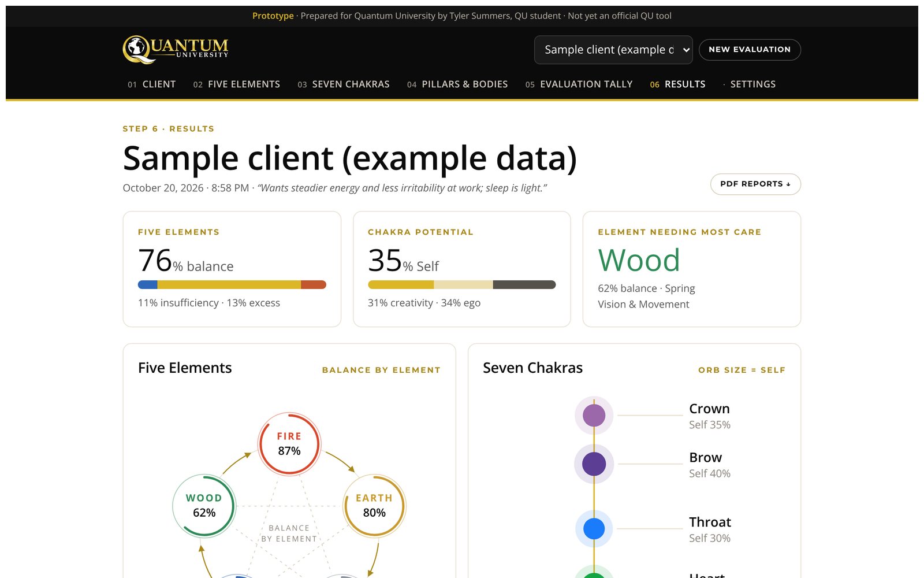Screen dimensions: 924x578
Task: Click '76% balance' value
Action: coord(186,261)
